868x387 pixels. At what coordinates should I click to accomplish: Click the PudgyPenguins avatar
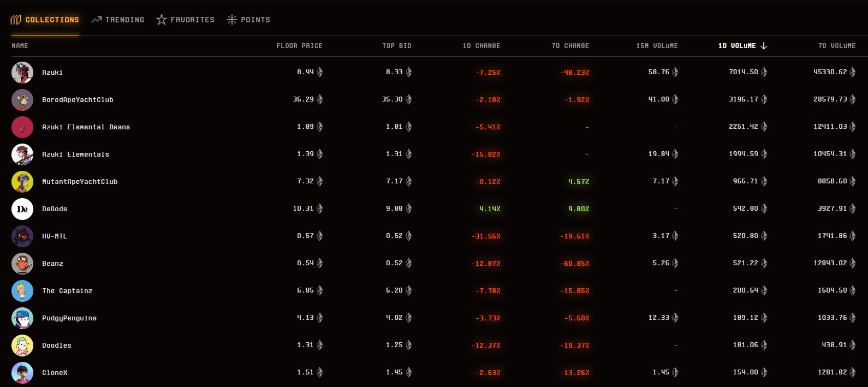click(22, 318)
